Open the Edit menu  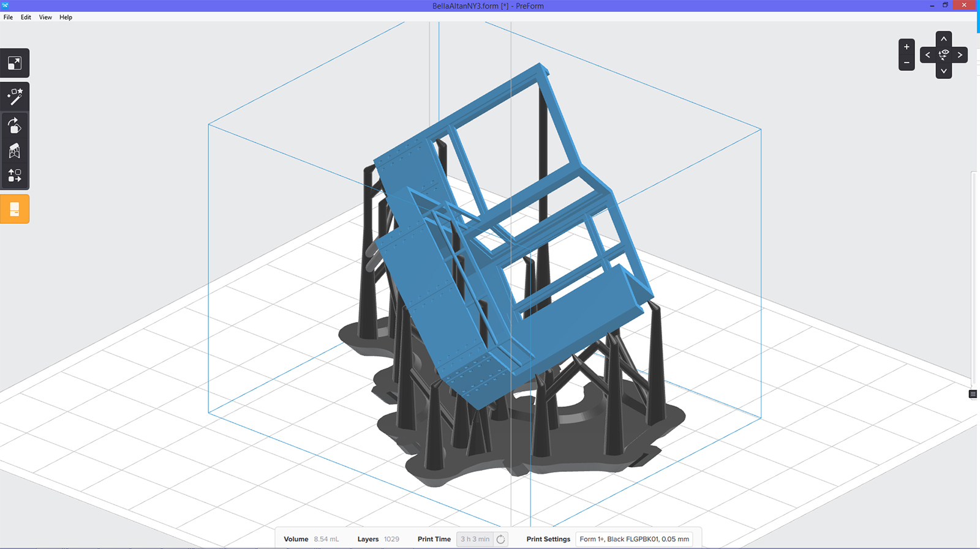[x=26, y=17]
